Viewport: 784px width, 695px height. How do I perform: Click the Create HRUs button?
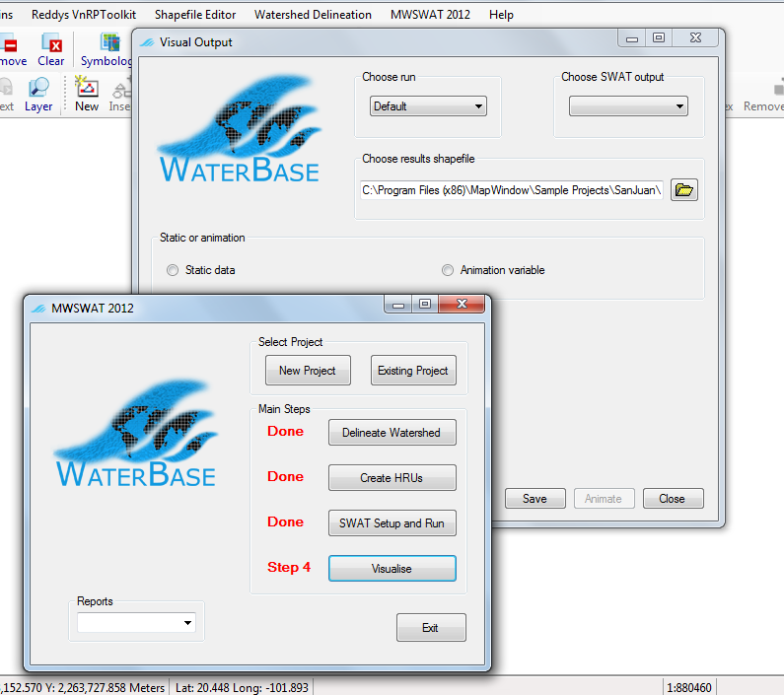[392, 477]
